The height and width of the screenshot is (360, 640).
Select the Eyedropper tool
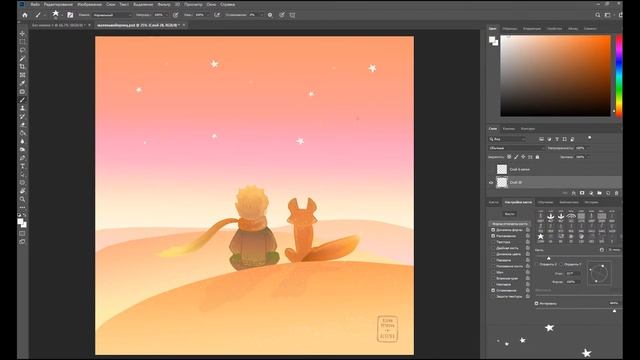click(22, 83)
